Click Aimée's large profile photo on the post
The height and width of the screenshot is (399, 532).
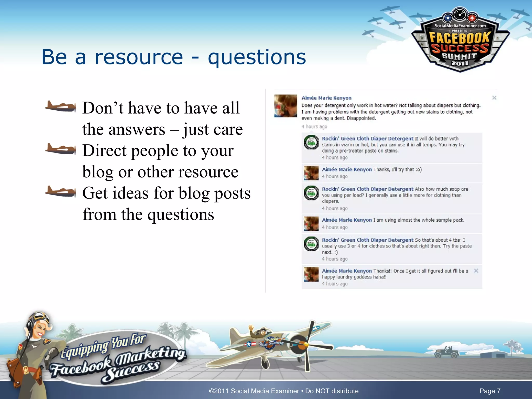coord(286,106)
